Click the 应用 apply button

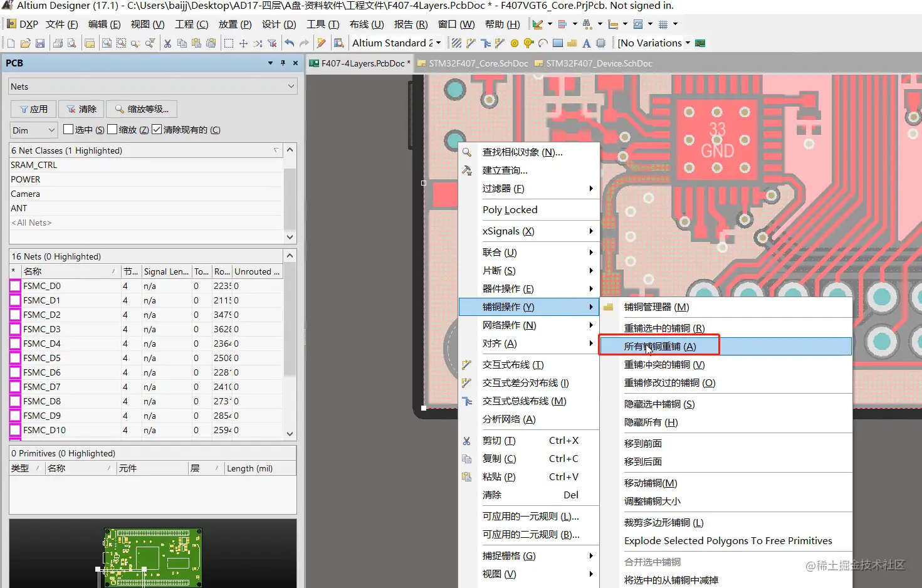pos(33,109)
